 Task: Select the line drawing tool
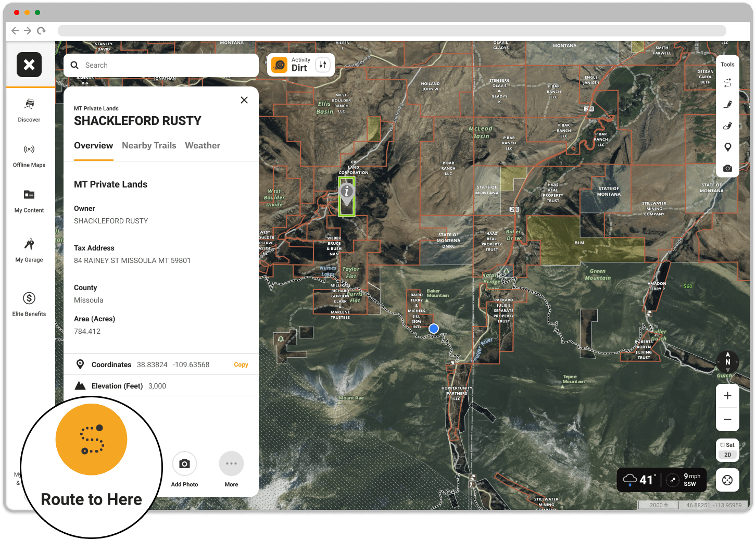point(727,104)
